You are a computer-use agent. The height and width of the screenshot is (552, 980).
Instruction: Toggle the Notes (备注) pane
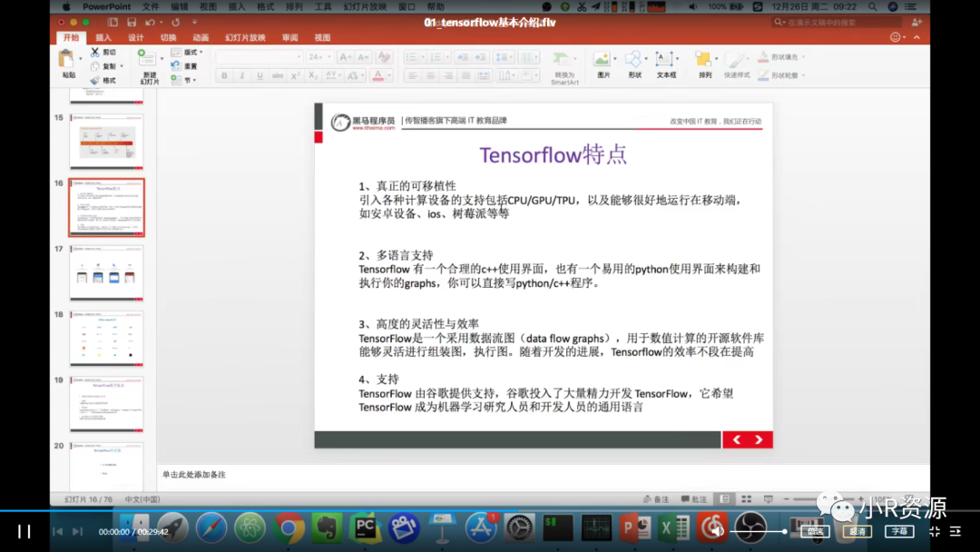(656, 499)
